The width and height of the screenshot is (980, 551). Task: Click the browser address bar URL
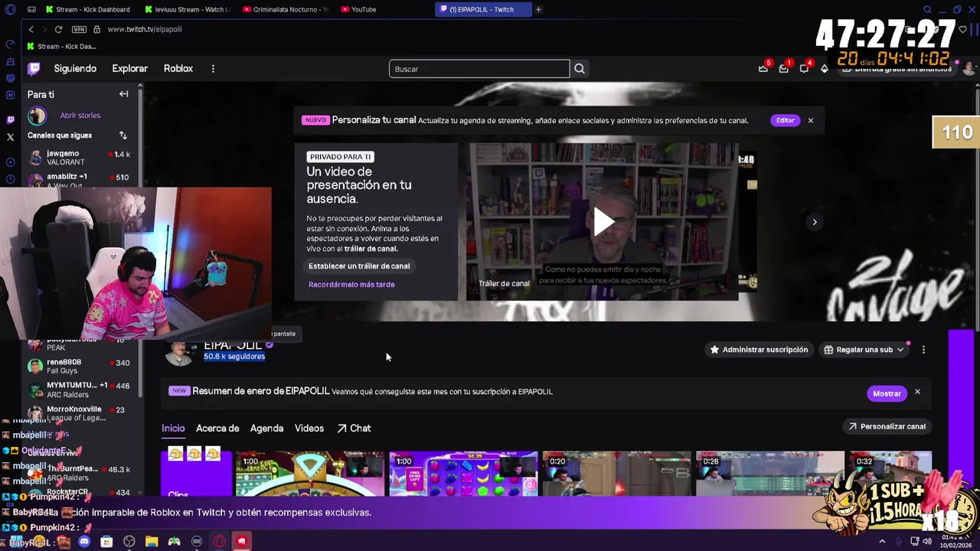(x=145, y=29)
